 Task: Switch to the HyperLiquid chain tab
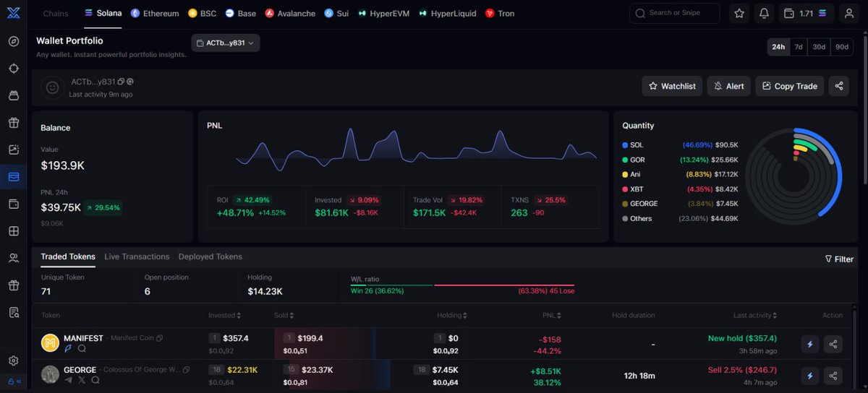coord(448,13)
